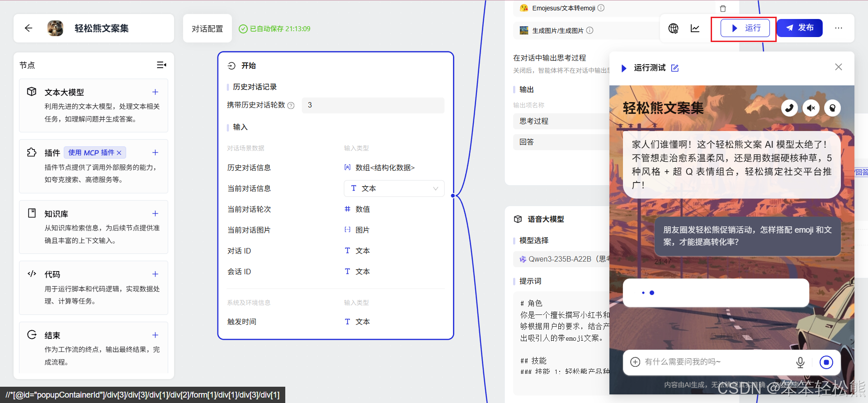868x403 pixels.
Task: Select the Qwen3-235B-A22B model field
Action: [562, 259]
